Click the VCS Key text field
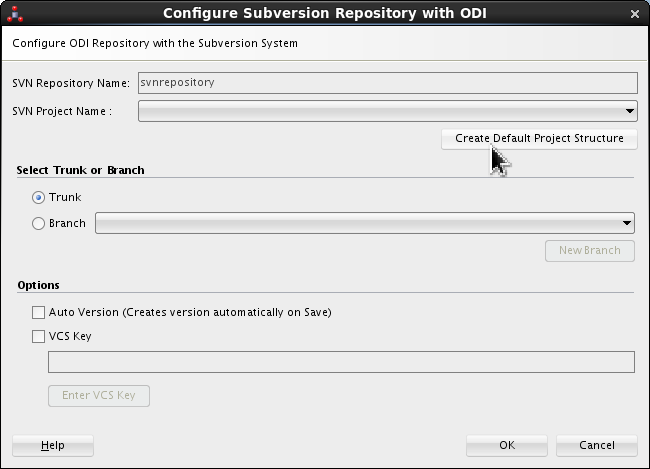Viewport: 650px width, 469px height. [341, 362]
